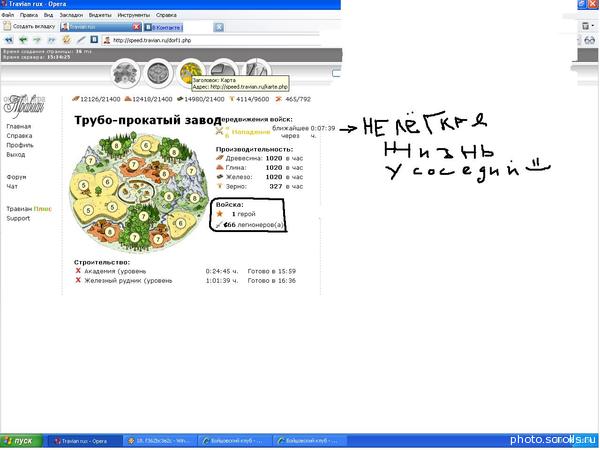
Task: Click iron stock 14980/21400
Action: [x=201, y=99]
